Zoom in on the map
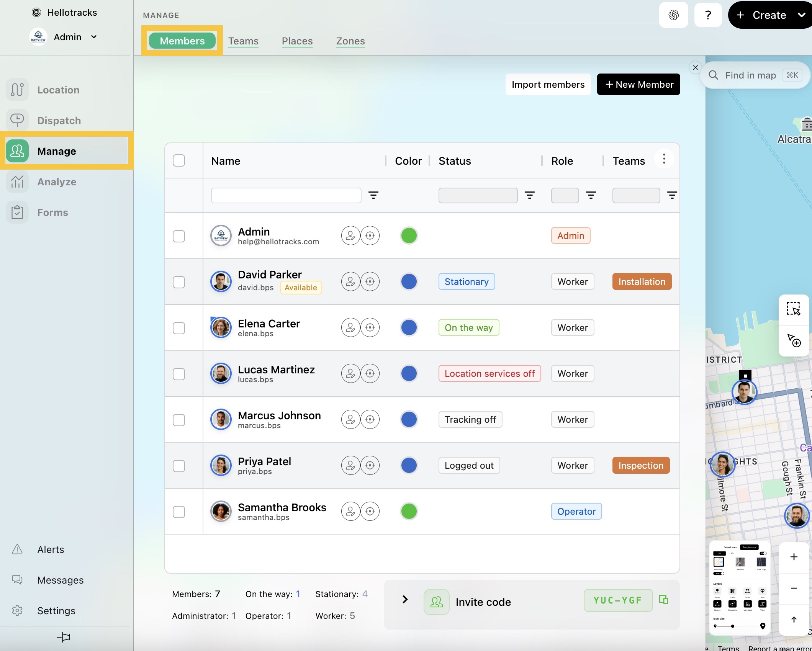The width and height of the screenshot is (812, 651). click(x=794, y=557)
